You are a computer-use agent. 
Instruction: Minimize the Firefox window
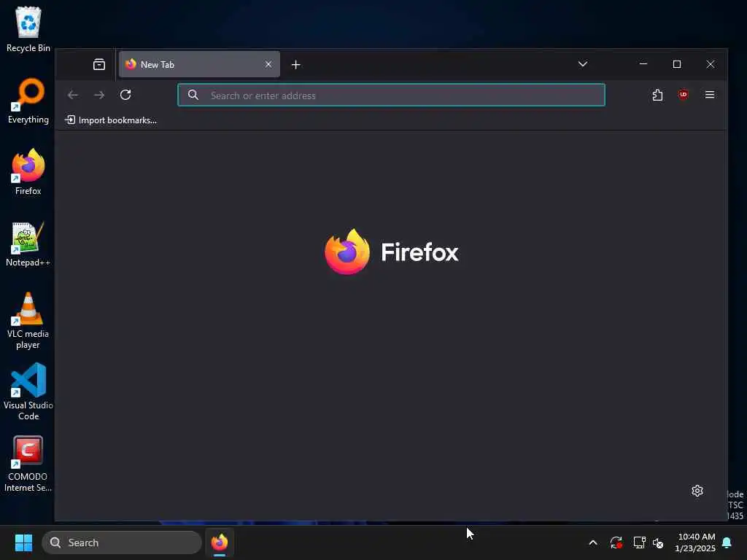click(x=643, y=64)
